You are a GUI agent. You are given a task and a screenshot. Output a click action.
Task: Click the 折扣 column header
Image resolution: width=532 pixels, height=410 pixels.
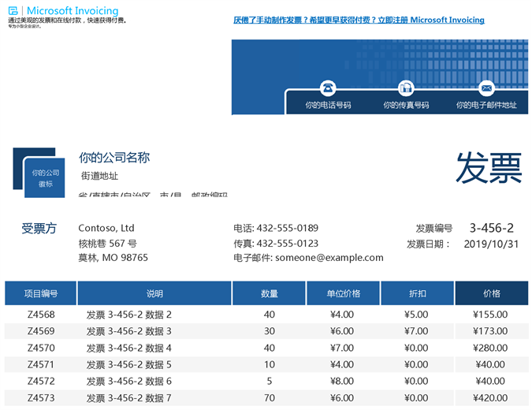417,293
